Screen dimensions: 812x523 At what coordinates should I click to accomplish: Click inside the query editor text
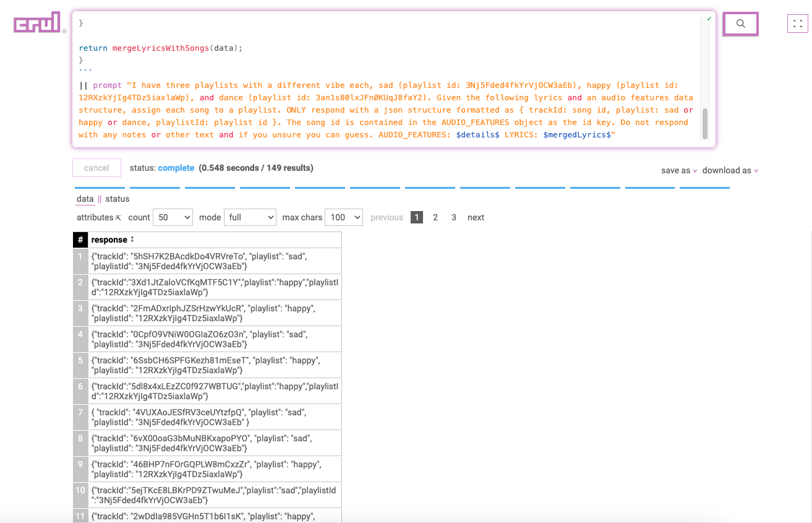387,79
